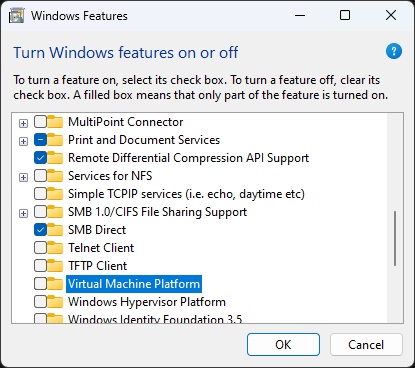Click the feature list vertical scrollbar thumb

click(x=395, y=239)
